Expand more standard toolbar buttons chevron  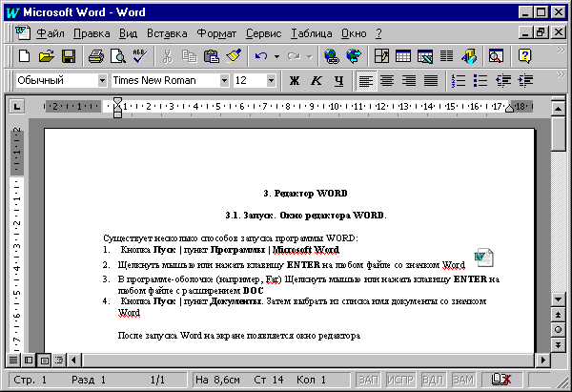561,51
